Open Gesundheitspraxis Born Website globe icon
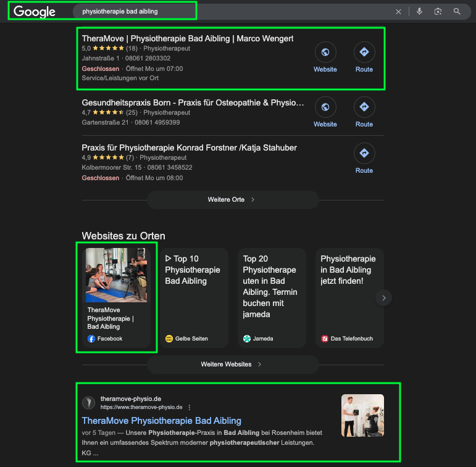This screenshot has width=476, height=467. [x=325, y=107]
